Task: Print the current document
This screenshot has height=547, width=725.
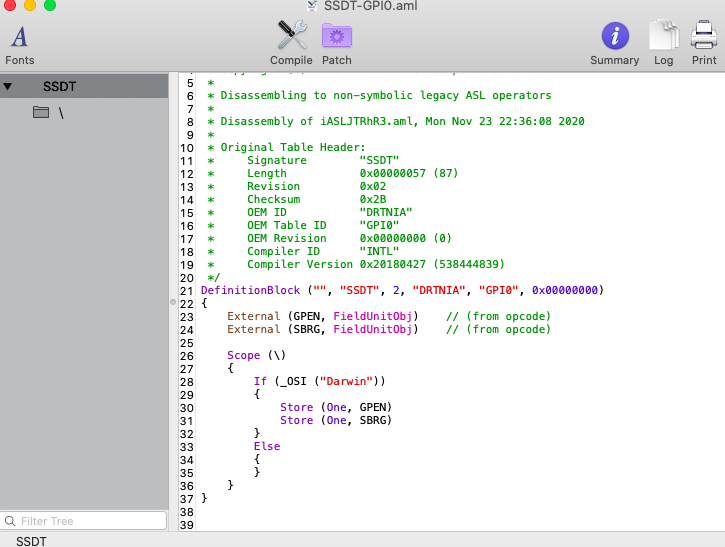Action: pos(704,37)
